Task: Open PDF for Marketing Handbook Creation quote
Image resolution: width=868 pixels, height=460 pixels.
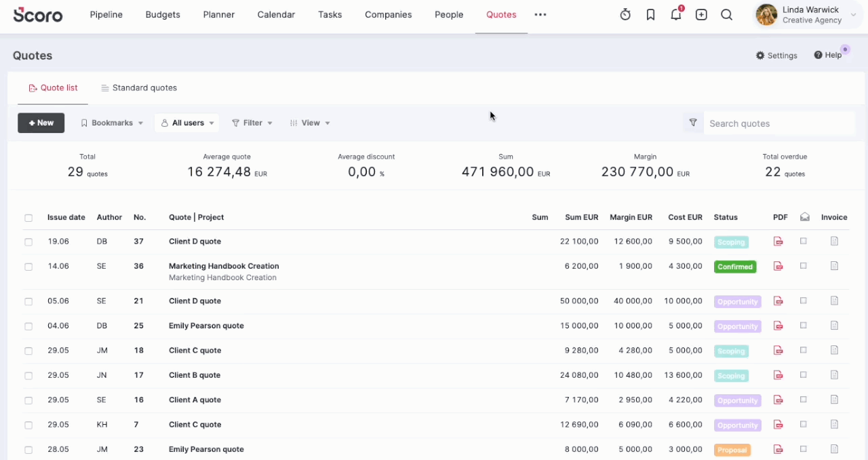Action: pos(778,267)
